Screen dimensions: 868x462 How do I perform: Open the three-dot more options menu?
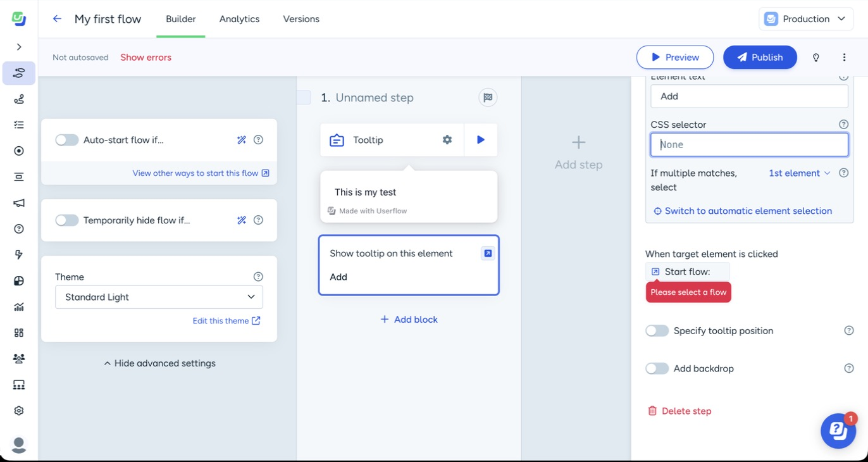click(x=844, y=58)
